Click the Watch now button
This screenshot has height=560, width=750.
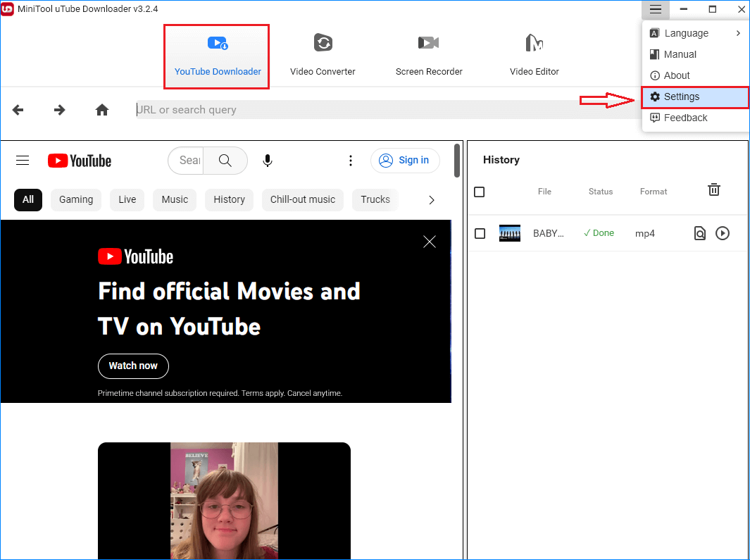[133, 366]
